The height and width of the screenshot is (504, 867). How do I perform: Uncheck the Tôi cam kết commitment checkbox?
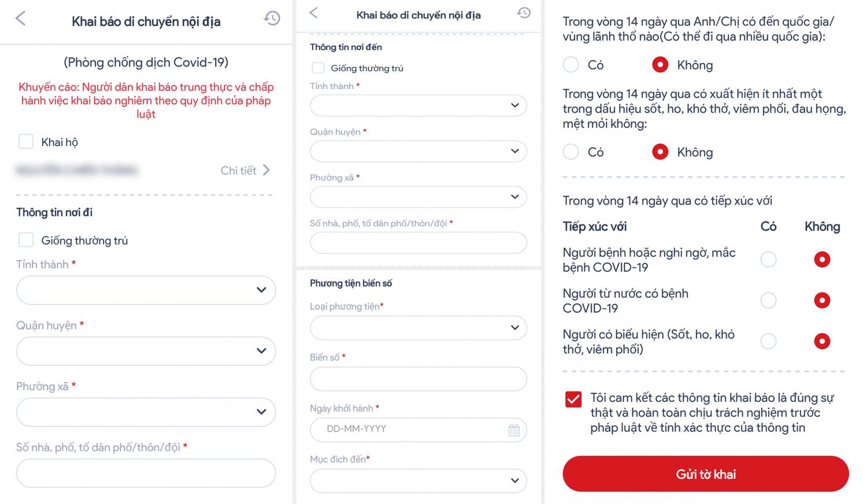(x=573, y=399)
